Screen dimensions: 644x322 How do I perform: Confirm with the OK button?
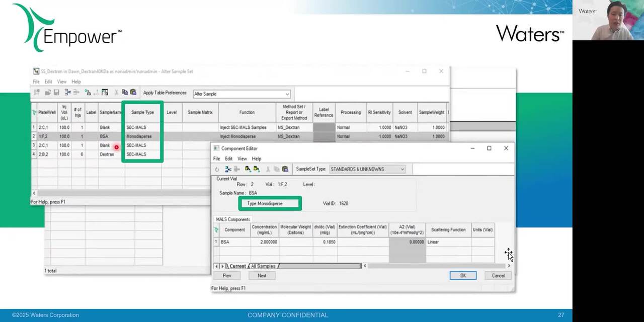click(463, 276)
